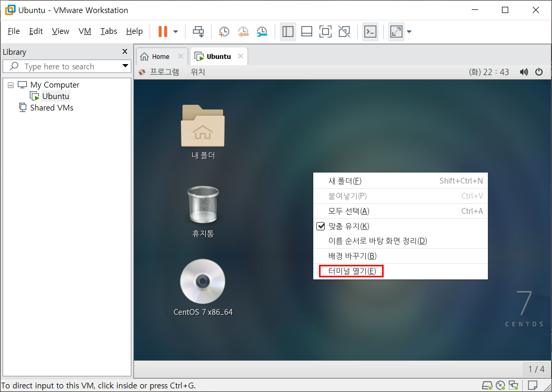Open the power options dropdown arrow beside Pause
552x392 pixels.
tap(176, 32)
